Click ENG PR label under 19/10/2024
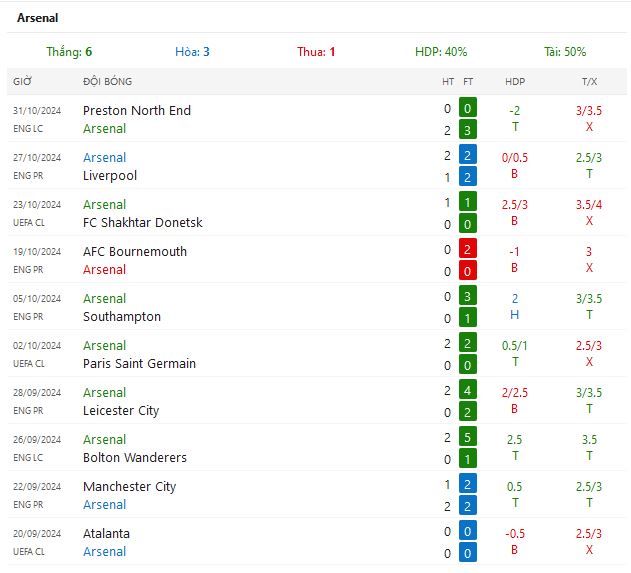The width and height of the screenshot is (631, 573). tap(28, 270)
